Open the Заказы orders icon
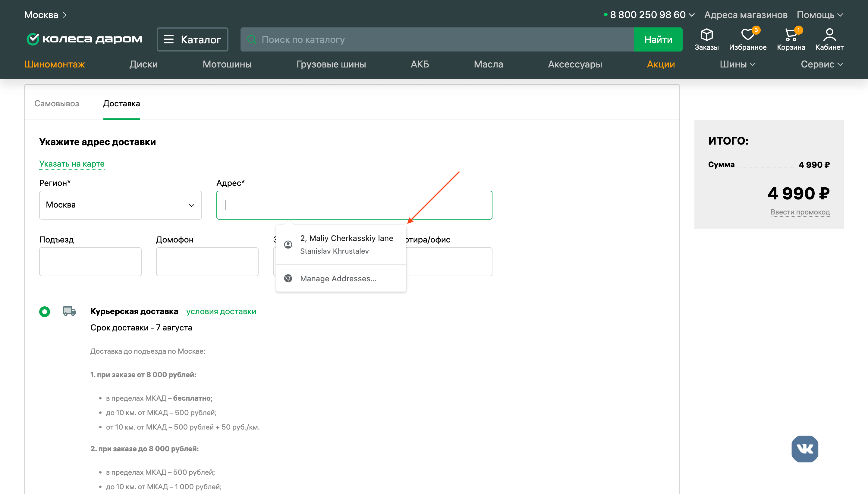 pyautogui.click(x=706, y=39)
